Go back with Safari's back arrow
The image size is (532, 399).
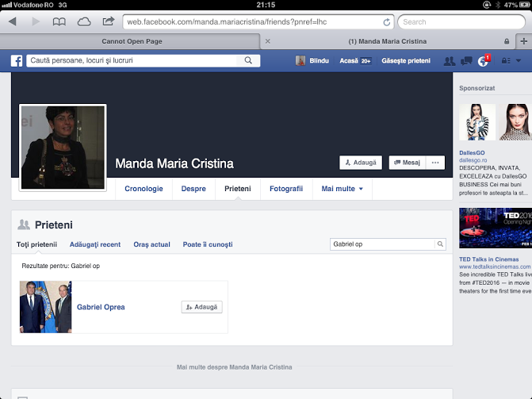(13, 21)
